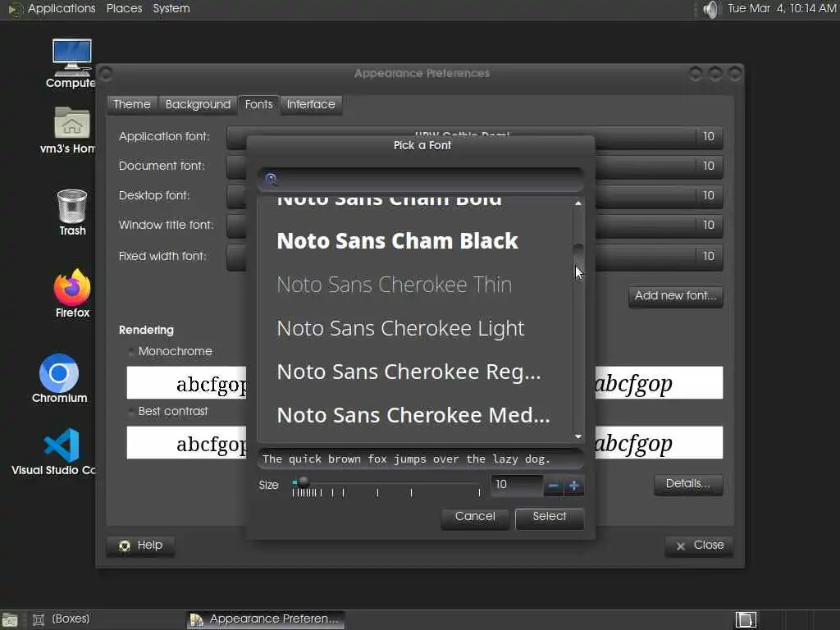Click the show desktop icon in bottom panel
Screen dimensions: 840x630
pyautogui.click(x=9, y=620)
